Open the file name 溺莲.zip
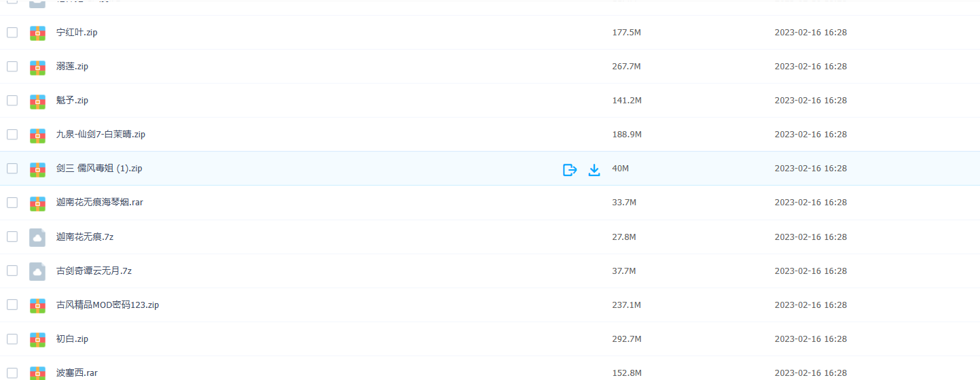Screen dimensions: 980x380 point(72,67)
